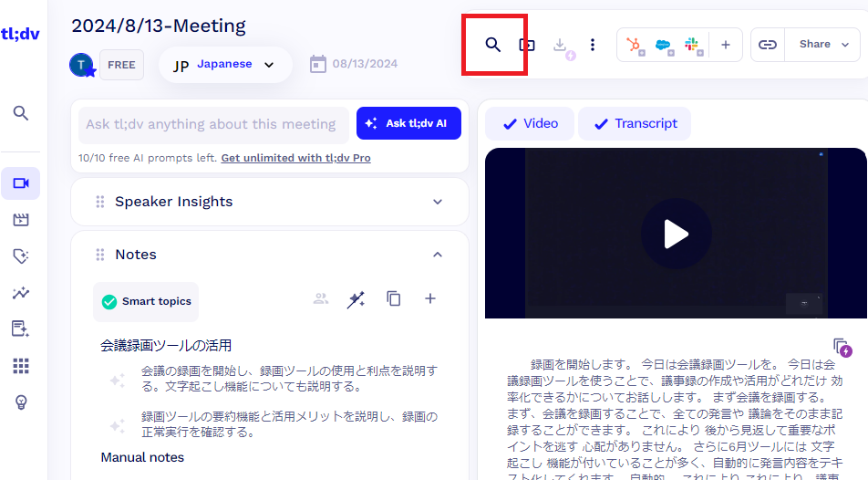Click the attendees icon in Notes
The width and height of the screenshot is (868, 480).
click(x=321, y=298)
